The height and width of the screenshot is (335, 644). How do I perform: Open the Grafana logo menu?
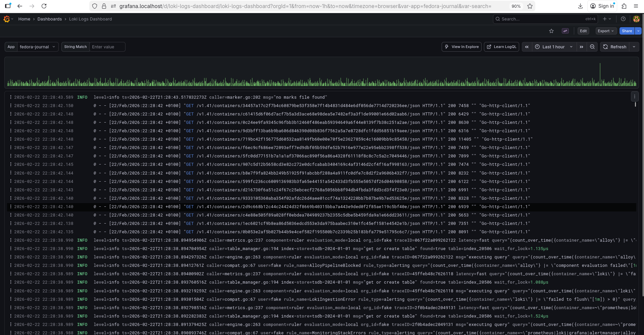pos(7,19)
